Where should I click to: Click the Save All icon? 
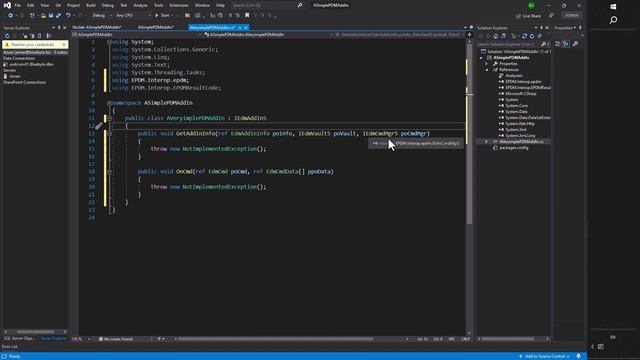pos(58,16)
